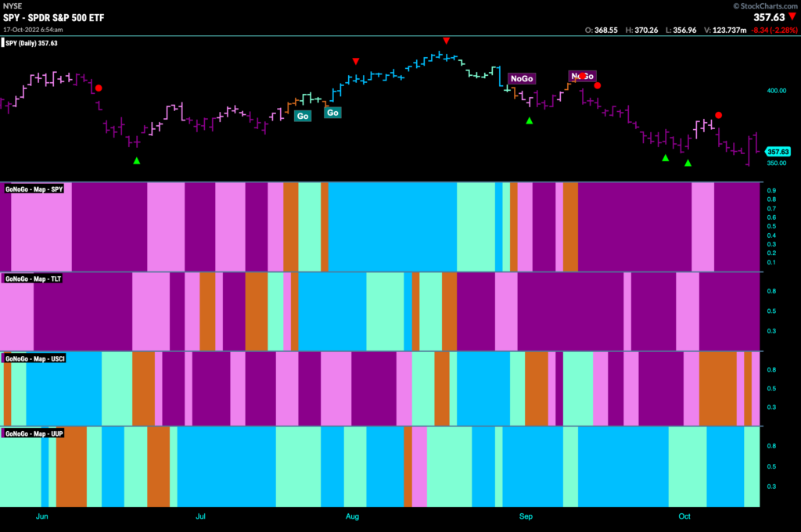The image size is (801, 532).
Task: Select the GoNoGo - Map - UUP panel label
Action: click(34, 433)
